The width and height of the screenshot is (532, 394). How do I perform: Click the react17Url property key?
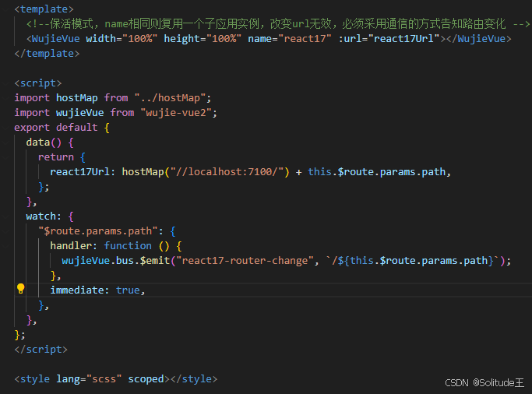79,172
